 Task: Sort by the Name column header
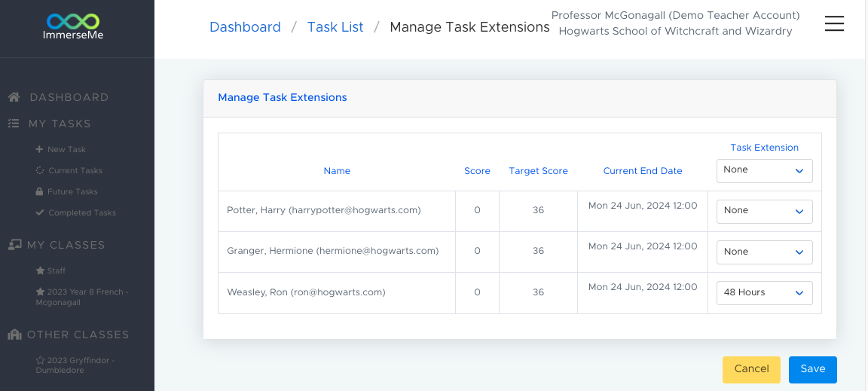(x=337, y=171)
